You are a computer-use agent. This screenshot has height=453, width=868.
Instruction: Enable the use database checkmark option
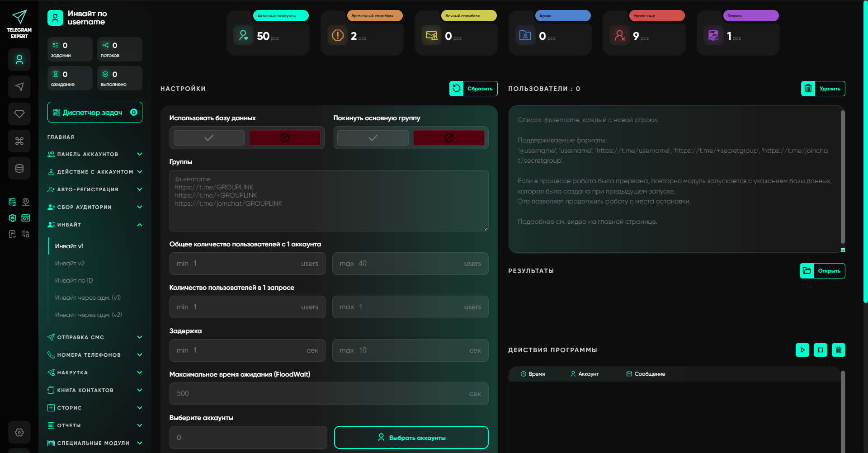click(x=209, y=138)
